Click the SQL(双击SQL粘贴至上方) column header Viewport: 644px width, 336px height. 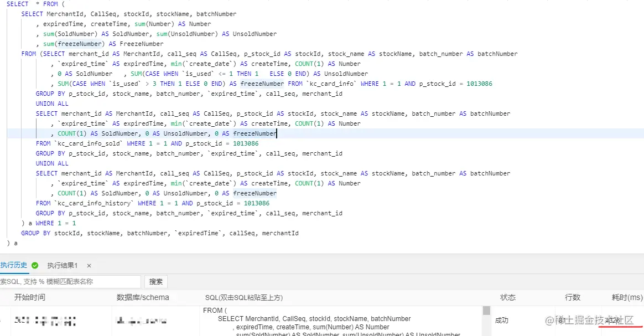click(244, 297)
